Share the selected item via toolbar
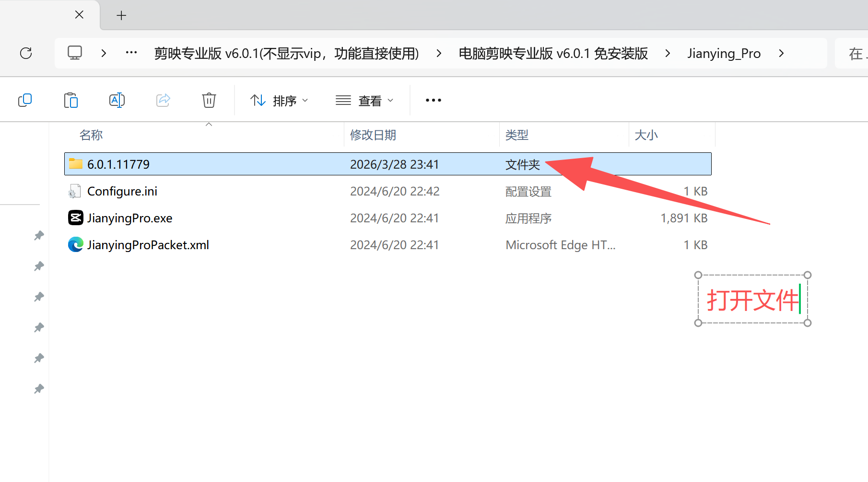The width and height of the screenshot is (868, 482). (x=163, y=100)
